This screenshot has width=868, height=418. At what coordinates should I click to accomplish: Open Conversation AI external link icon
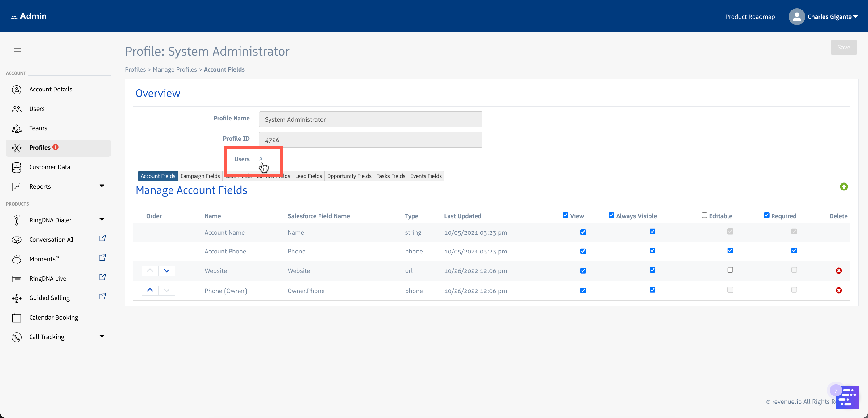tap(102, 238)
